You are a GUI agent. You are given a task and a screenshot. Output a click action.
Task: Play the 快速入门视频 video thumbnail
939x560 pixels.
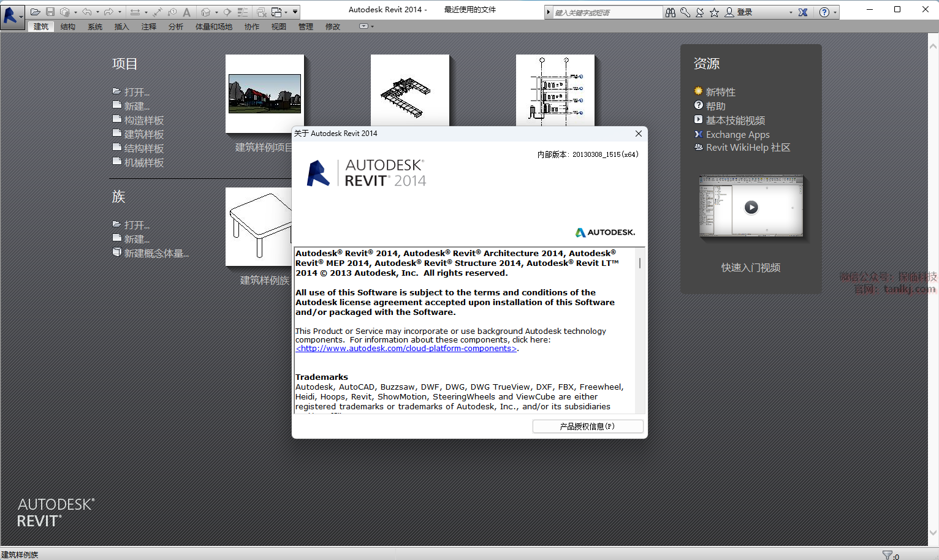(751, 207)
